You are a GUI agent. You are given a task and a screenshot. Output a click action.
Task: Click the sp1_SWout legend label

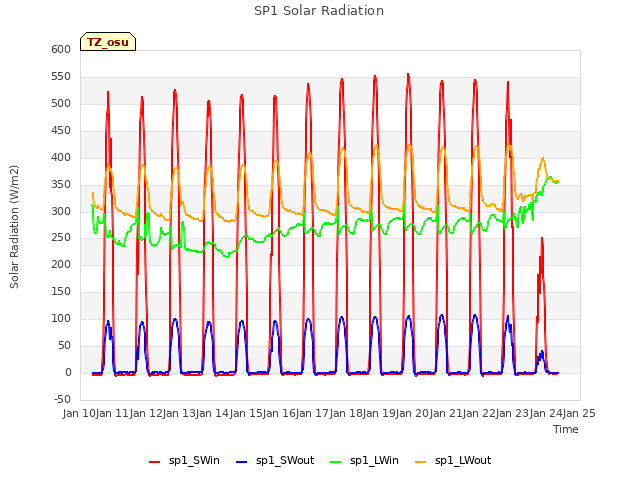[x=285, y=460]
